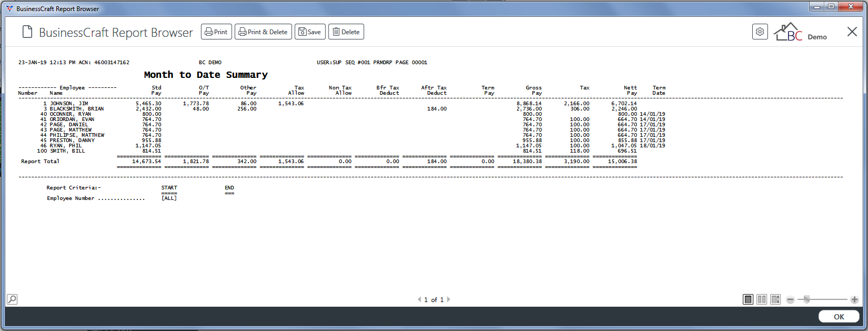868x331 pixels.
Task: Click the 'Report Total' label
Action: tap(40, 162)
